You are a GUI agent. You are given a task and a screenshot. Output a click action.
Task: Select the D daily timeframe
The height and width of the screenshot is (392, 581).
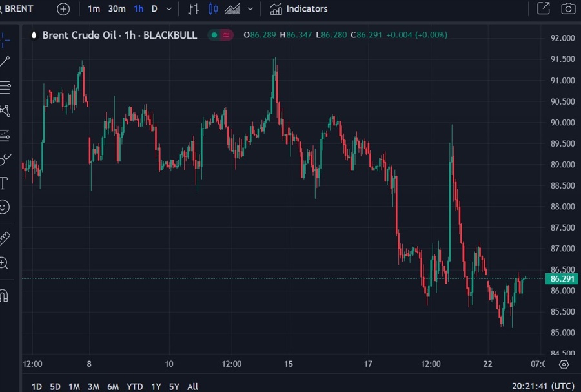click(x=154, y=9)
